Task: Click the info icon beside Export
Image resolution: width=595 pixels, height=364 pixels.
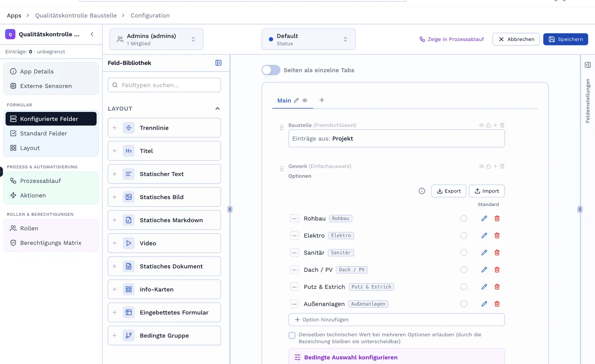Action: pos(422,191)
